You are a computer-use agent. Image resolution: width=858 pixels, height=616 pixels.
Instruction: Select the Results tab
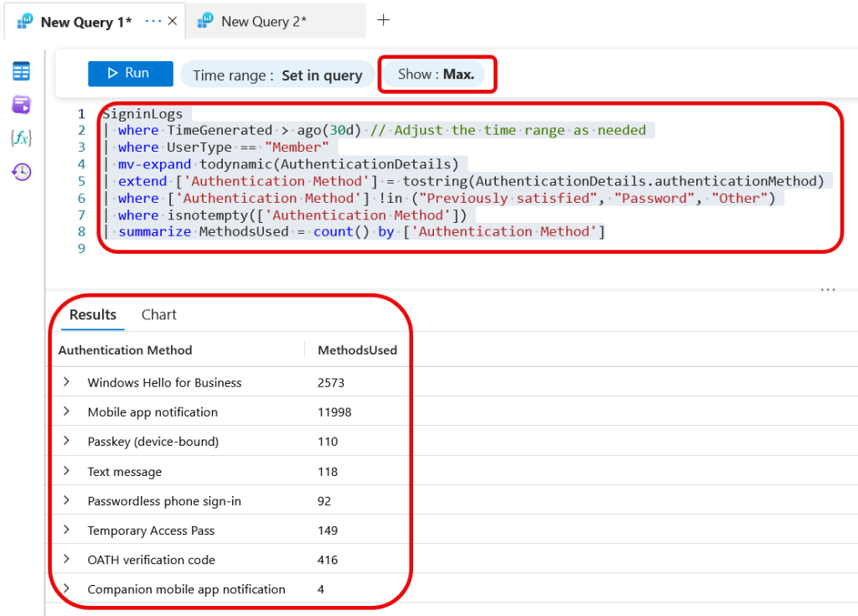(93, 315)
